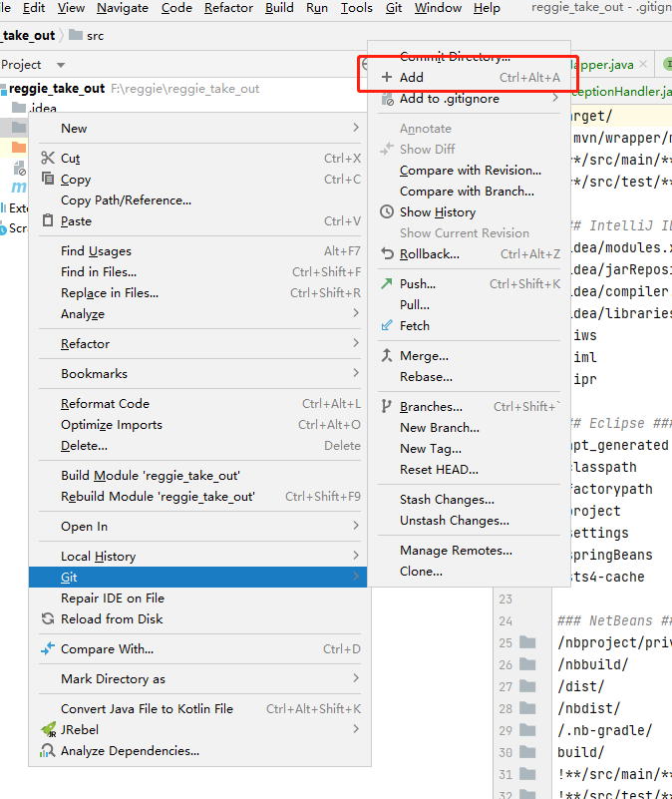Expand the Local History submenu
Screen dimensions: 672x799
coord(356,556)
